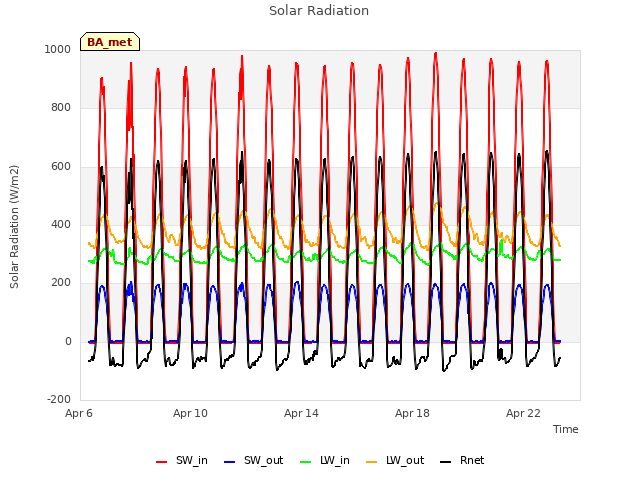This screenshot has width=640, height=480.
Task: Click the BA_met annotation label
Action: pyautogui.click(x=110, y=42)
